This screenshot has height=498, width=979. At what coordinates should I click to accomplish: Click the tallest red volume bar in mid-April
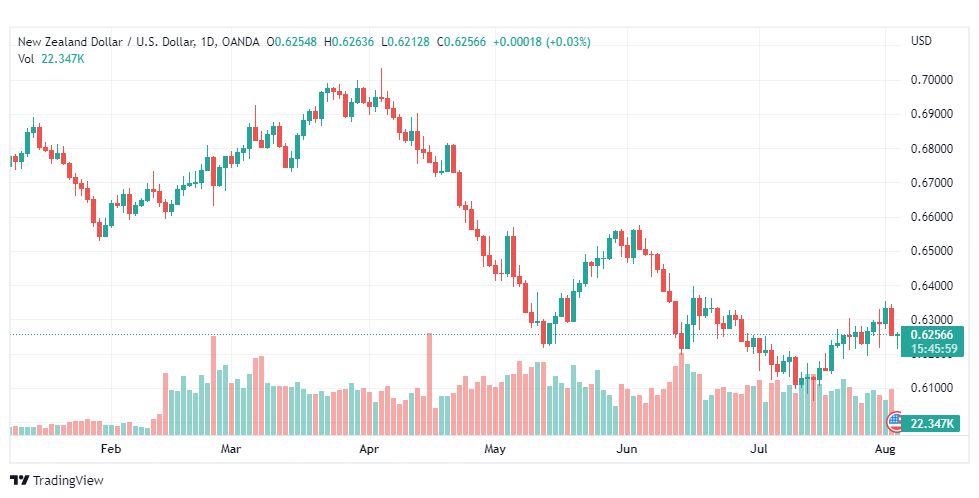(430, 384)
